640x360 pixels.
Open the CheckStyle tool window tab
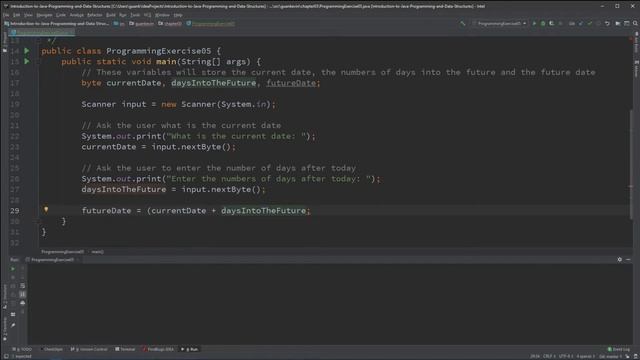pos(52,349)
